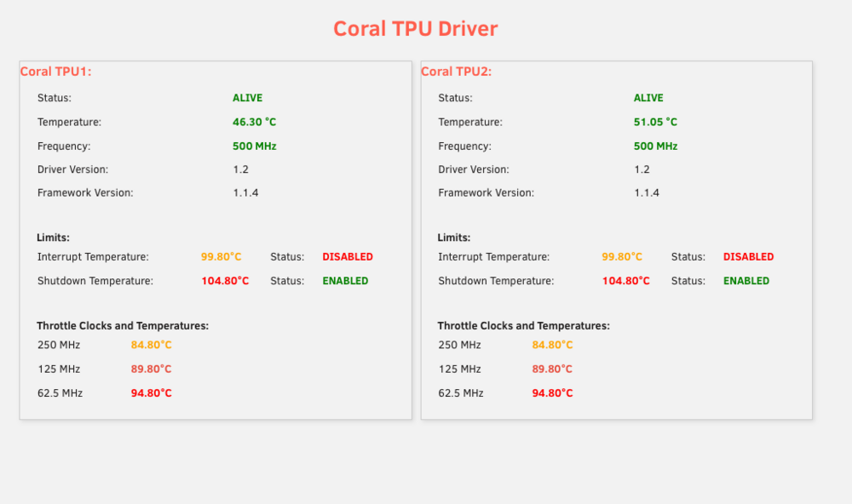The height and width of the screenshot is (504, 852).
Task: Select the Coral TPU2 panel heading
Action: pyautogui.click(x=457, y=72)
